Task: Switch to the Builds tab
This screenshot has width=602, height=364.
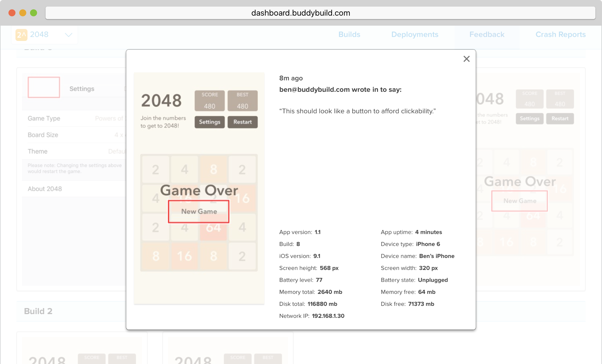Action: click(x=349, y=34)
